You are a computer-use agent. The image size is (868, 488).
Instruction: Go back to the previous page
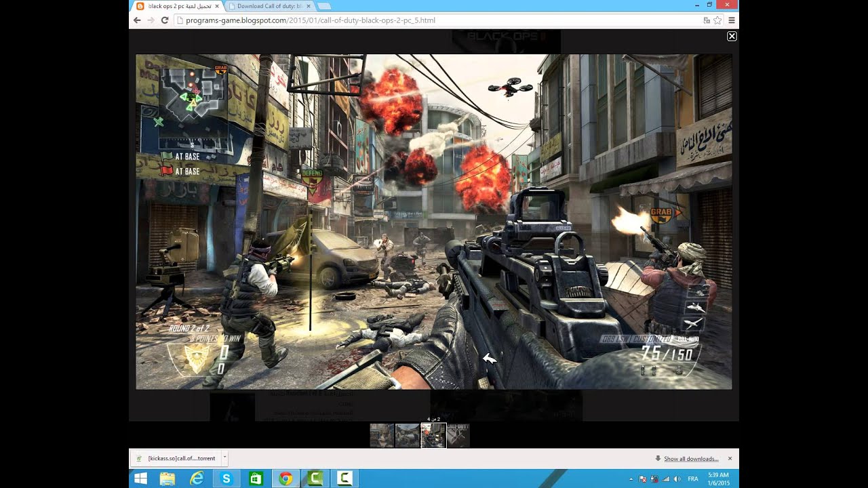(x=137, y=20)
